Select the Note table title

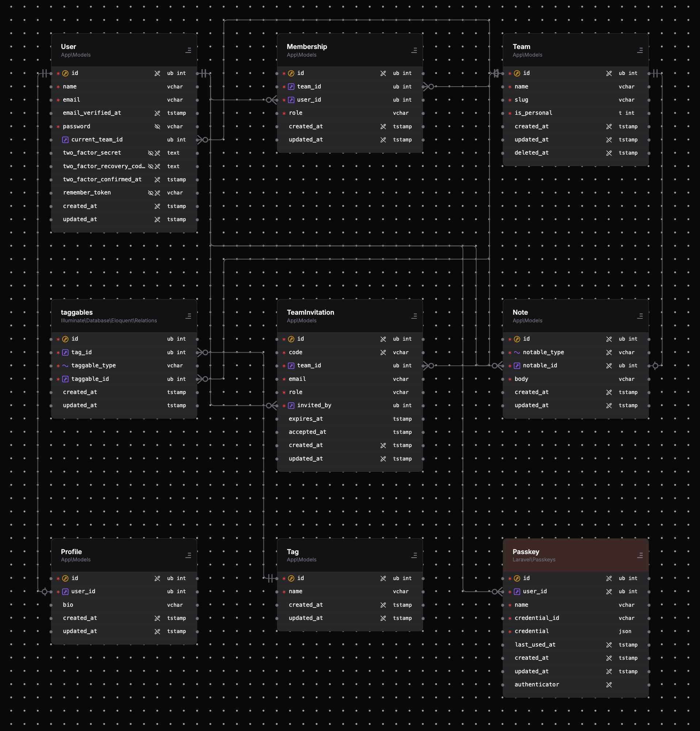[520, 313]
